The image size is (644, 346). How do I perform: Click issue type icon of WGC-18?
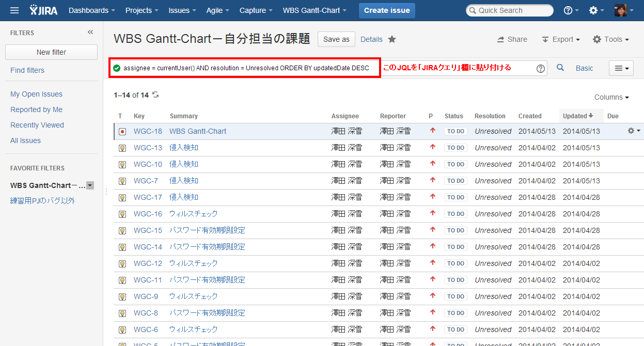click(x=122, y=132)
